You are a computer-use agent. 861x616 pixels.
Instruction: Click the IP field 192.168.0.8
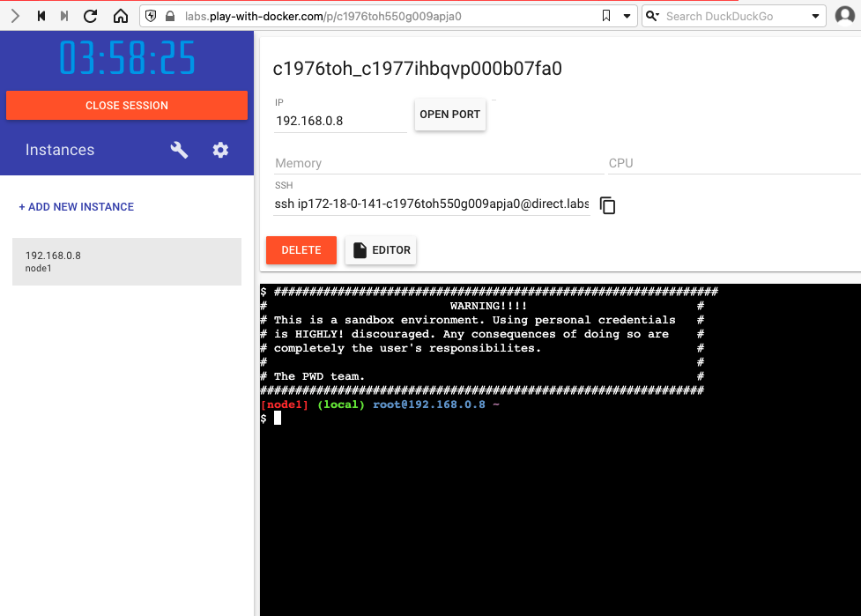click(340, 121)
